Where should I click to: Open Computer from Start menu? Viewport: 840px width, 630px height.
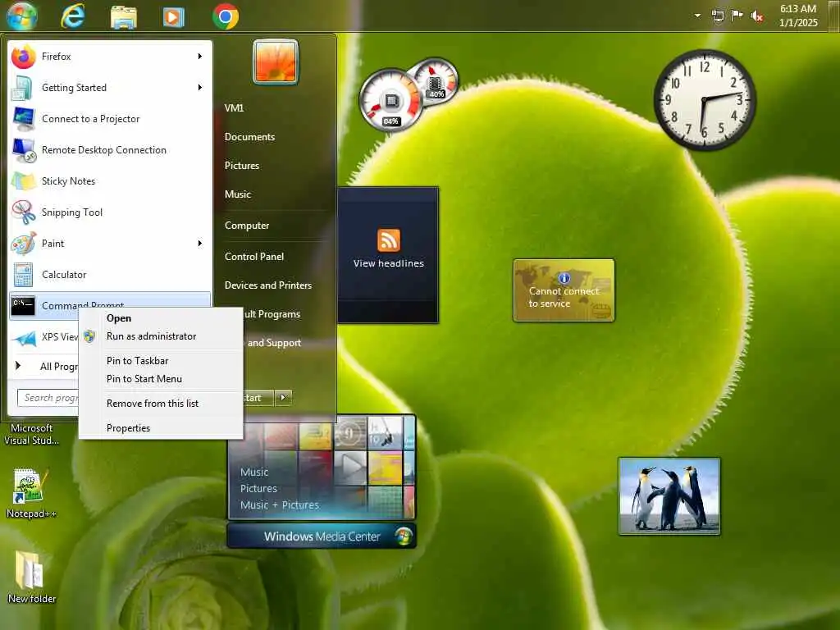246,226
